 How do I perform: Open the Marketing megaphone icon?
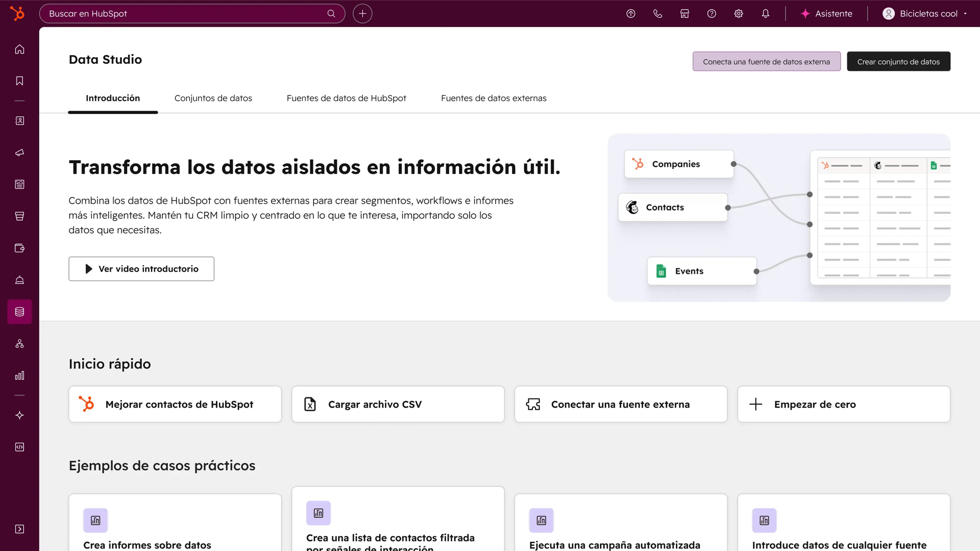click(x=19, y=153)
